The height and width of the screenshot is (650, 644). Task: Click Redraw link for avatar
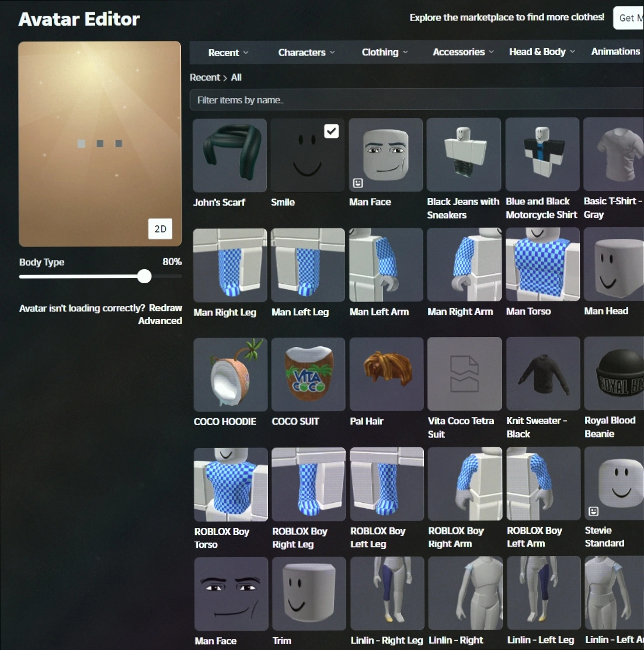click(165, 308)
